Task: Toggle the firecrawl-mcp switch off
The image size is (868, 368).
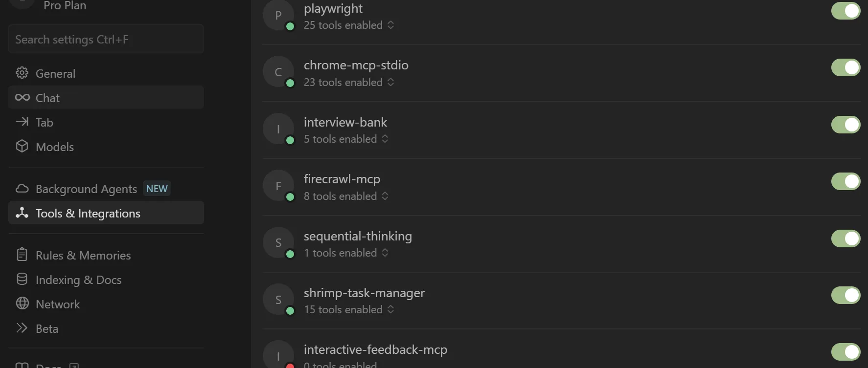Action: (845, 181)
